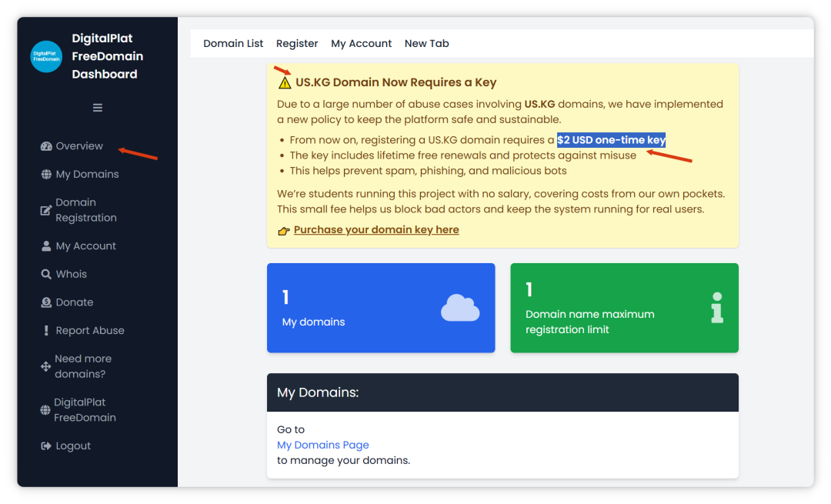Click the Report Abuse exclamation icon
The image size is (831, 504).
[46, 331]
